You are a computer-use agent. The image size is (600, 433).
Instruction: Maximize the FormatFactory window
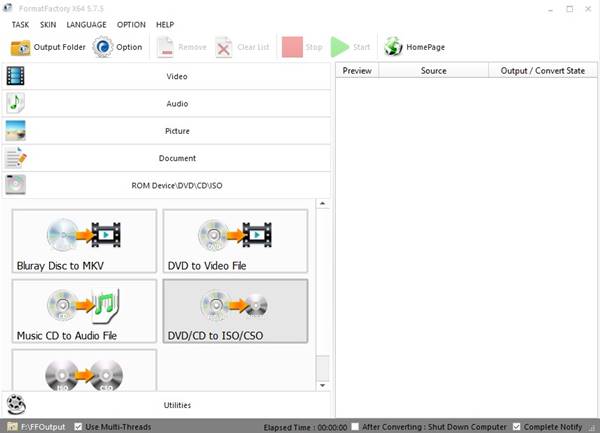tap(570, 9)
